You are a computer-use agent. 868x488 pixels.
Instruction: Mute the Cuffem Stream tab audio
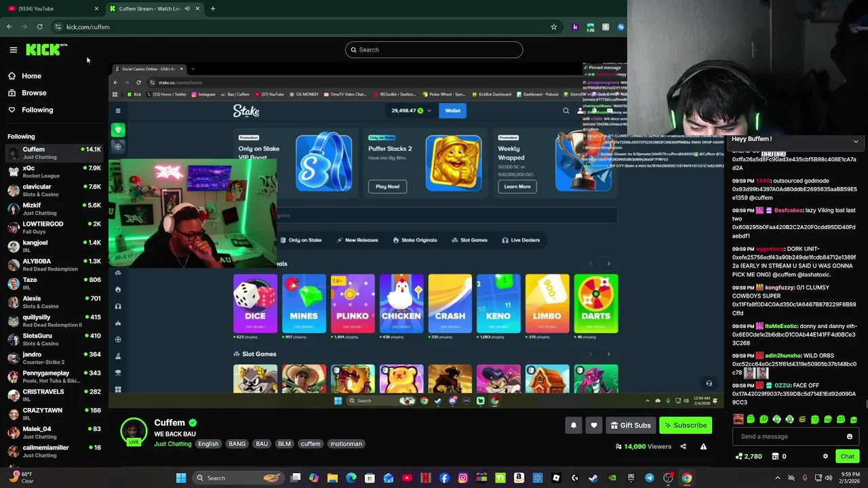(x=187, y=9)
